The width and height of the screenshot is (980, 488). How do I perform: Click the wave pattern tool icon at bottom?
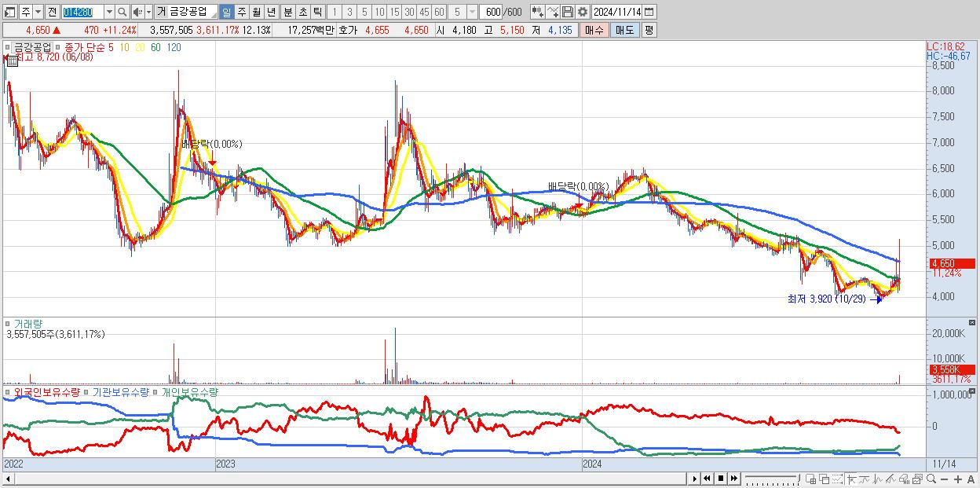pos(878,479)
